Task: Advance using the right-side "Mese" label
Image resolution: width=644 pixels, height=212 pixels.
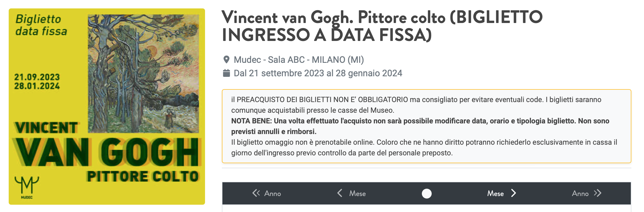Action: coord(495,193)
